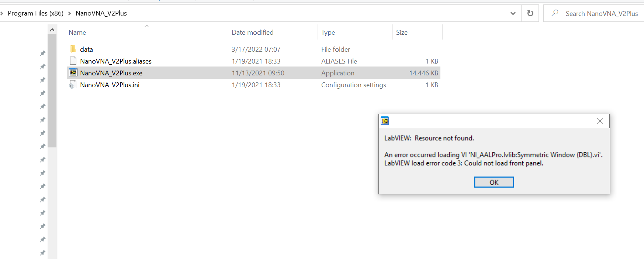Click the LabVIEW icon in dialog title bar
Screen dimensions: 644x259
385,121
